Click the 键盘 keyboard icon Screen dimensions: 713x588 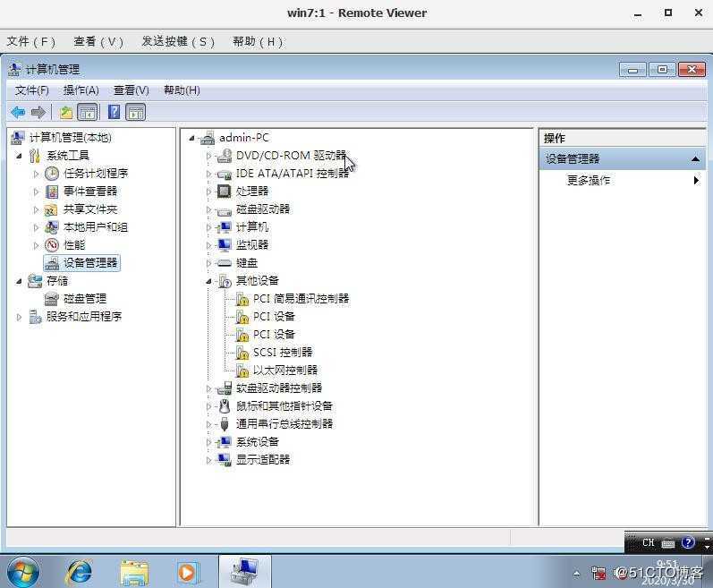pyautogui.click(x=225, y=263)
